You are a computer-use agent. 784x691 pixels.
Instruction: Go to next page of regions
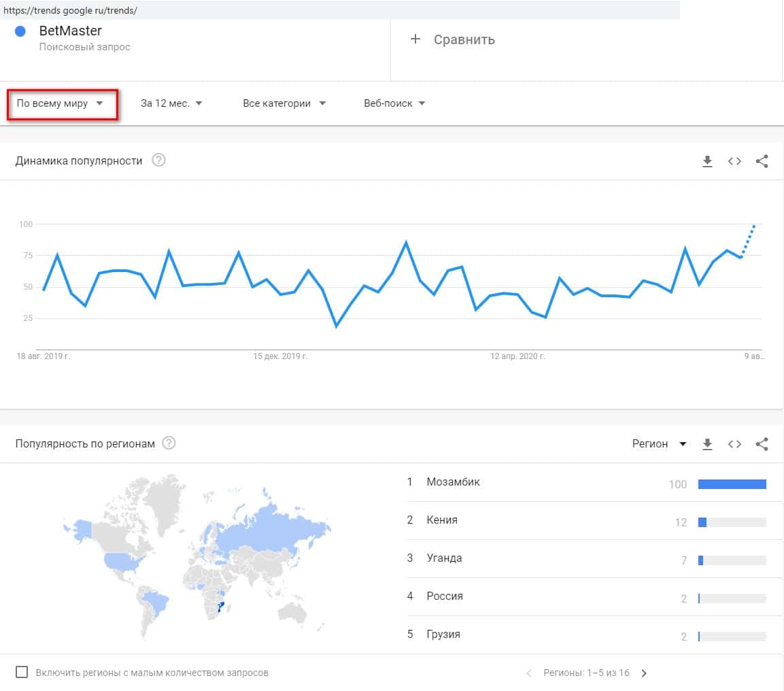click(x=645, y=673)
